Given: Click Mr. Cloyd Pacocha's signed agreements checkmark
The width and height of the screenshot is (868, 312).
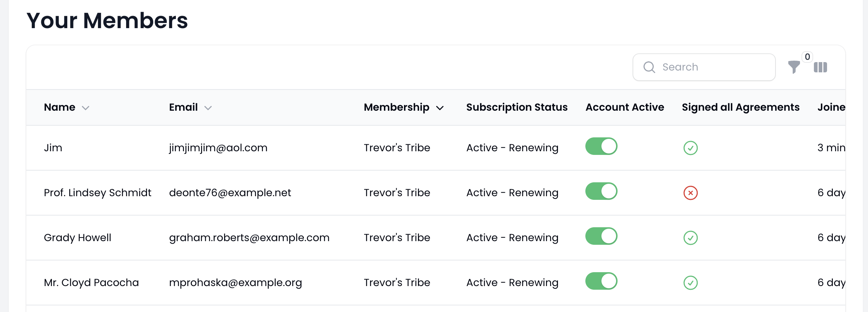Looking at the screenshot, I should (x=690, y=283).
